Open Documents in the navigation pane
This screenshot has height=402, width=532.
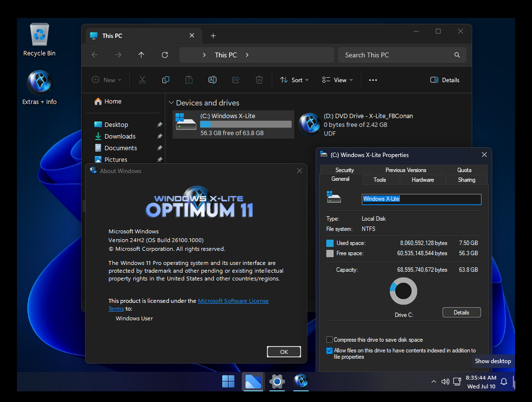coord(116,148)
